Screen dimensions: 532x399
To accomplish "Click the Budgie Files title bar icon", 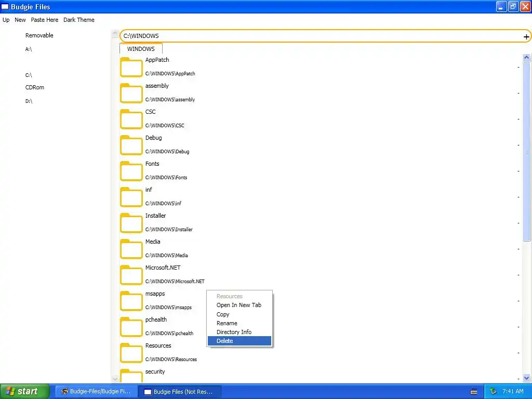I will tap(5, 6).
